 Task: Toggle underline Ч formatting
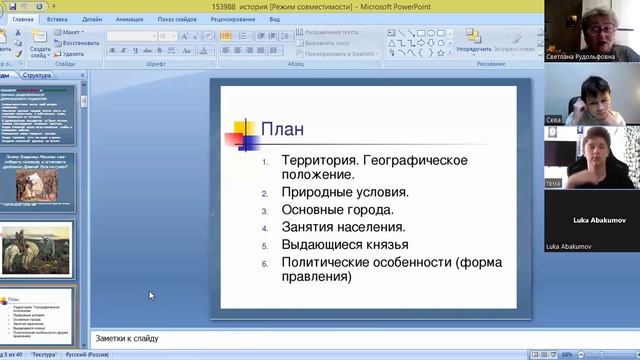coord(136,51)
